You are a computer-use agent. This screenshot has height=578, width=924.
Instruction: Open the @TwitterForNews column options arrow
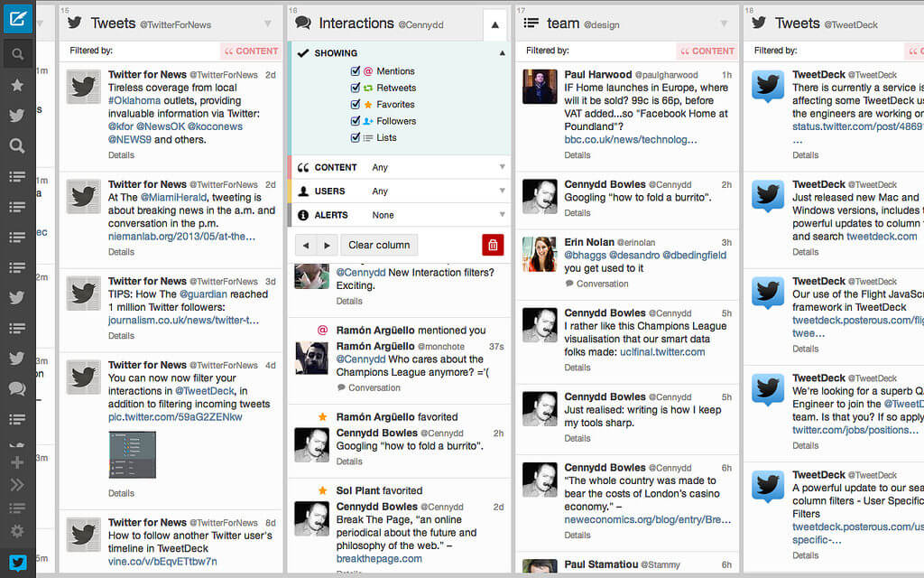tap(267, 23)
